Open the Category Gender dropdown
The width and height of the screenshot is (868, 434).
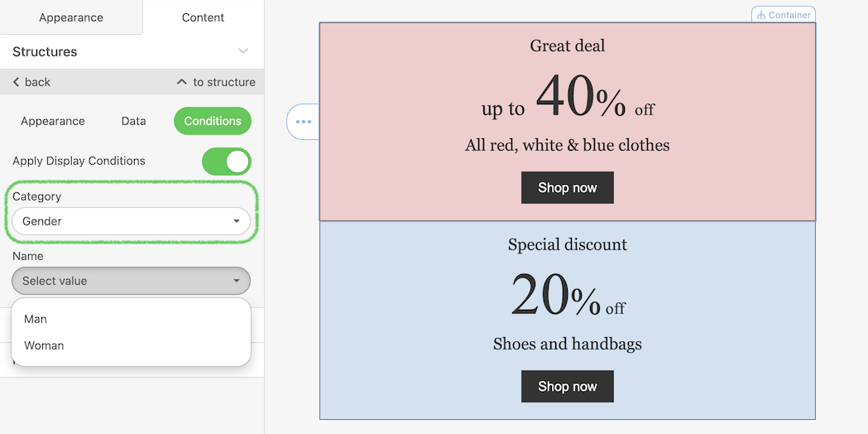[131, 221]
